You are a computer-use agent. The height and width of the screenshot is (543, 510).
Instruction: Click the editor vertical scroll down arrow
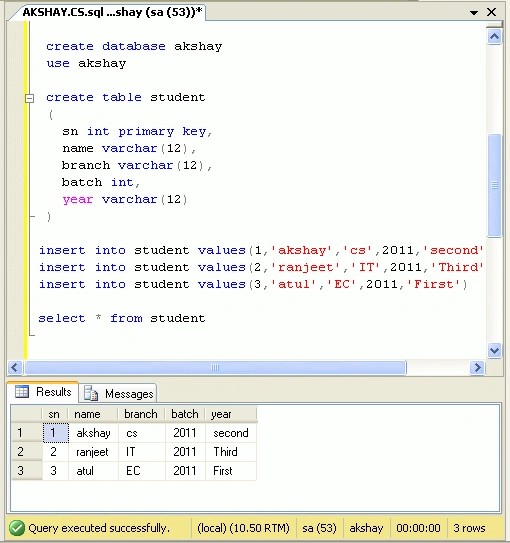tap(494, 350)
